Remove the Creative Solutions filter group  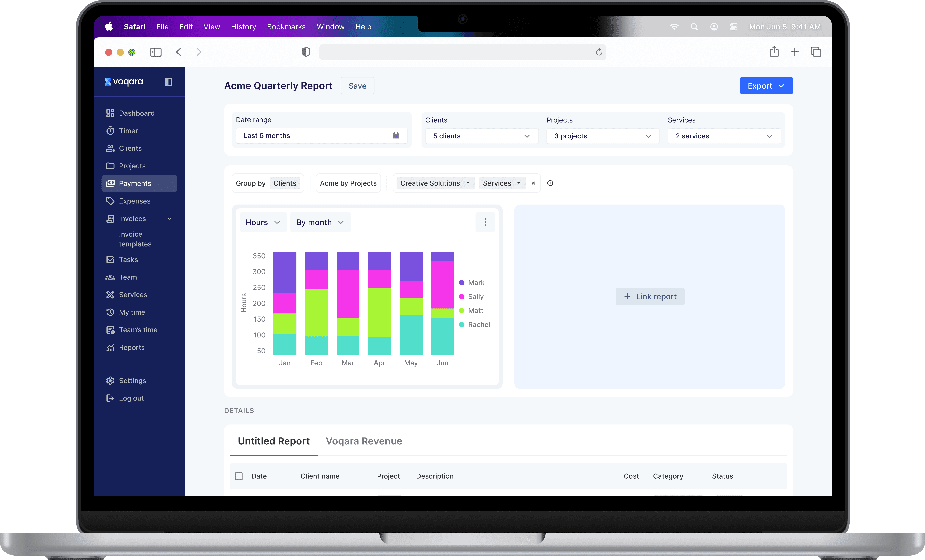[533, 183]
